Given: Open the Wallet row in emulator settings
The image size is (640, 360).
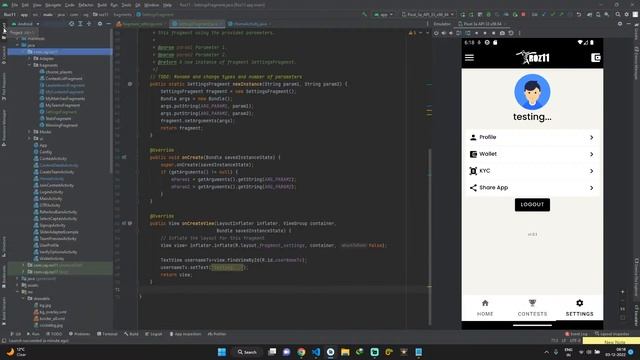Looking at the screenshot, I should click(x=532, y=154).
